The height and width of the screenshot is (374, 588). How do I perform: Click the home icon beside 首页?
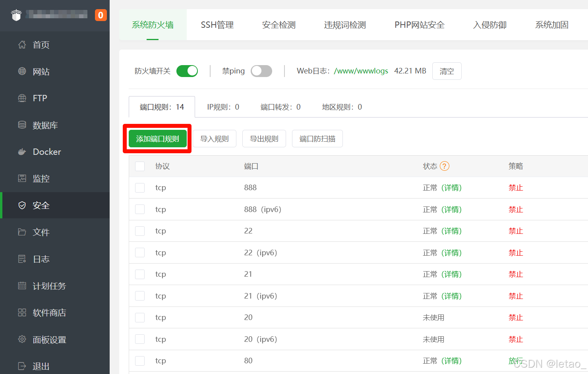point(22,44)
